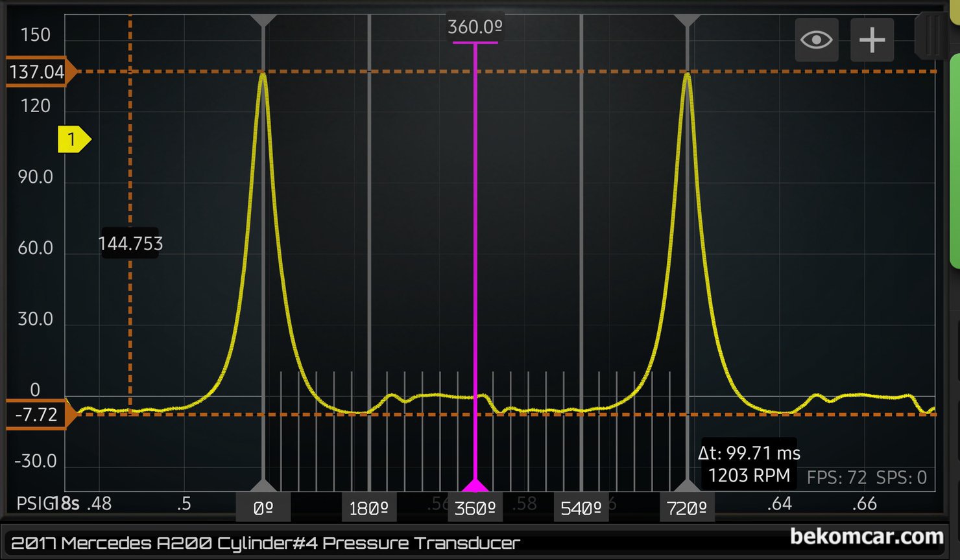The height and width of the screenshot is (560, 960).
Task: Click the 540º phase marker label
Action: point(581,508)
